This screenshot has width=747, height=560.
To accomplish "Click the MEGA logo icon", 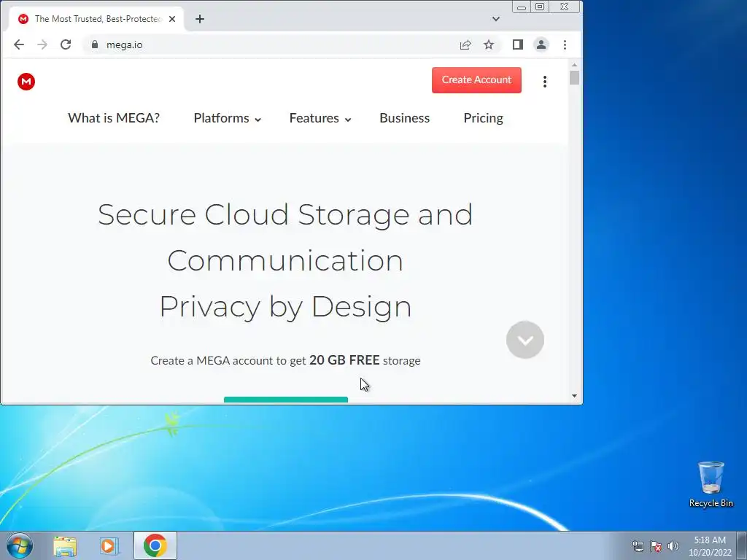I will tap(26, 82).
